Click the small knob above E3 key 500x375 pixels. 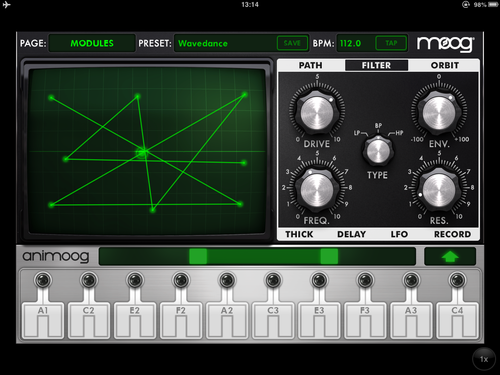coord(319,280)
